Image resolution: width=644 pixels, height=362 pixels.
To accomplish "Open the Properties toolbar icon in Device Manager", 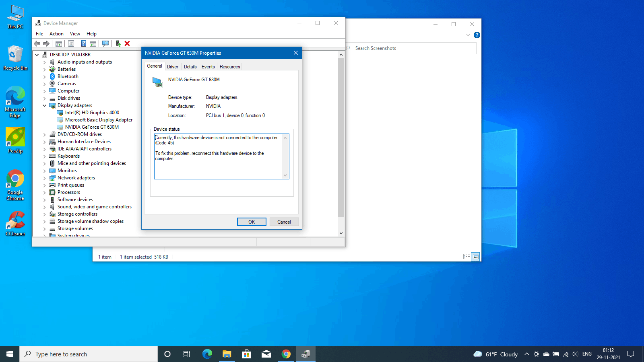I will pyautogui.click(x=71, y=43).
